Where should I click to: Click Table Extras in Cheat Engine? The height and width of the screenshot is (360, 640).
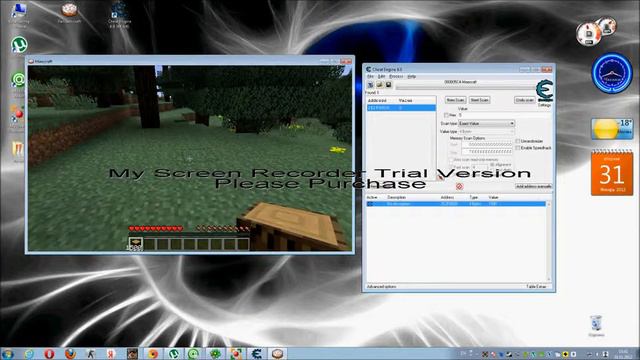point(536,287)
